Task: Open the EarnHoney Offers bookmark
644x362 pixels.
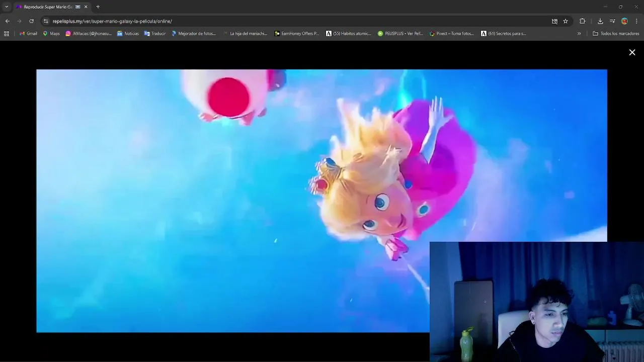Action: click(x=297, y=34)
